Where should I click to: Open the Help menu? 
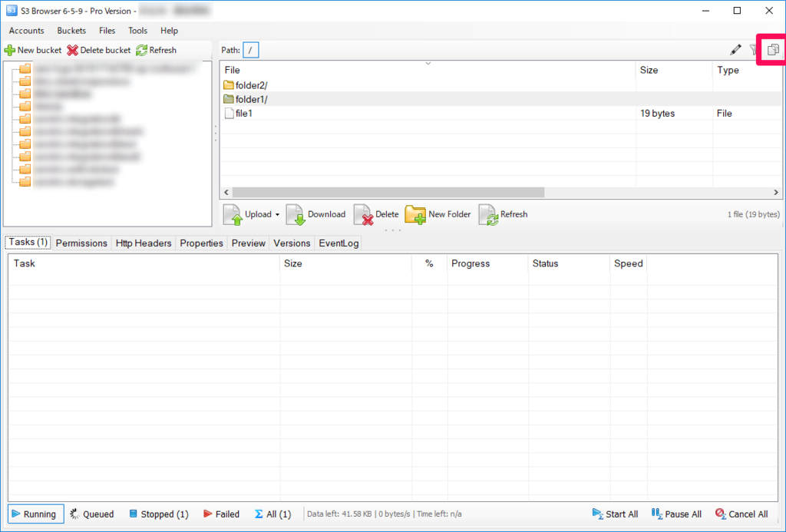pyautogui.click(x=169, y=31)
